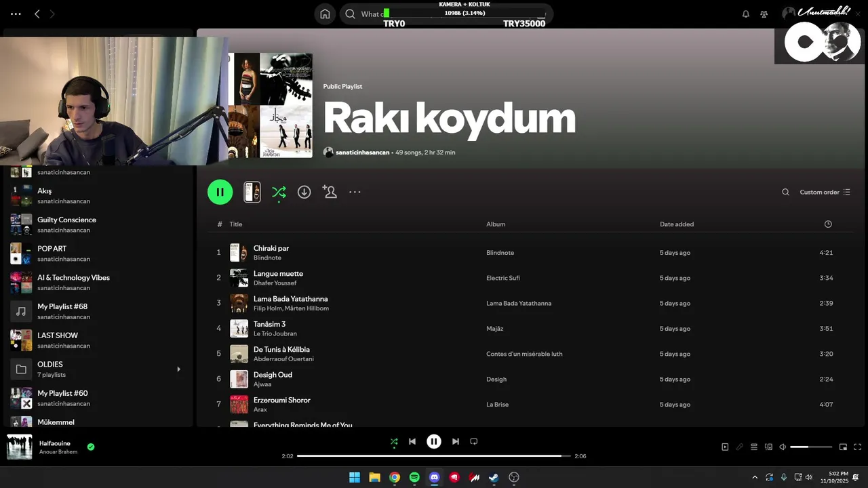Open the playlist's three-dot more options

tap(355, 192)
